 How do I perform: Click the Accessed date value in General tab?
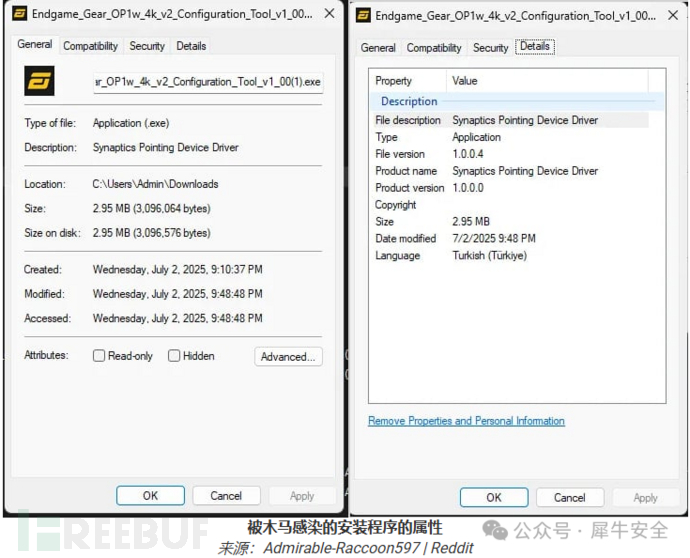click(177, 318)
